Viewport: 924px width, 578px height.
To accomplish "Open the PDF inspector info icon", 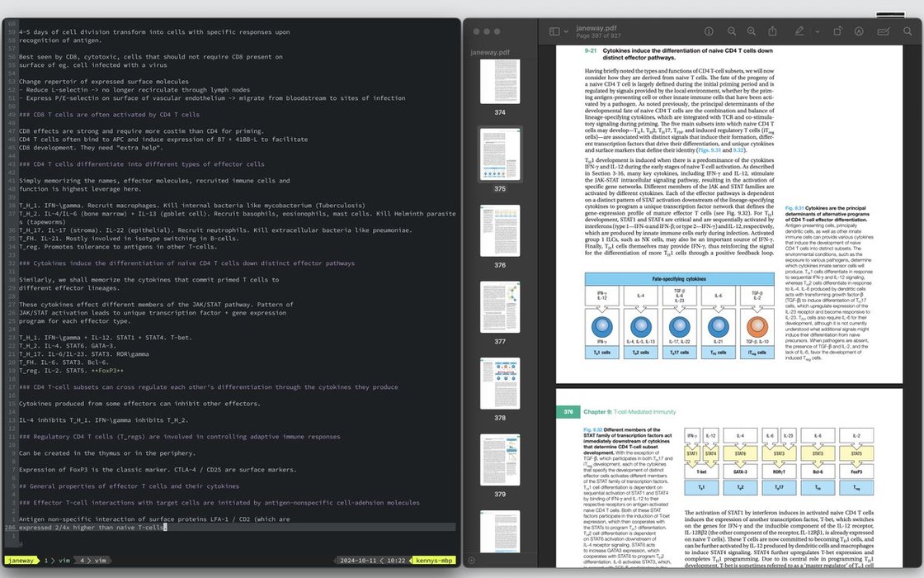I will pyautogui.click(x=709, y=31).
